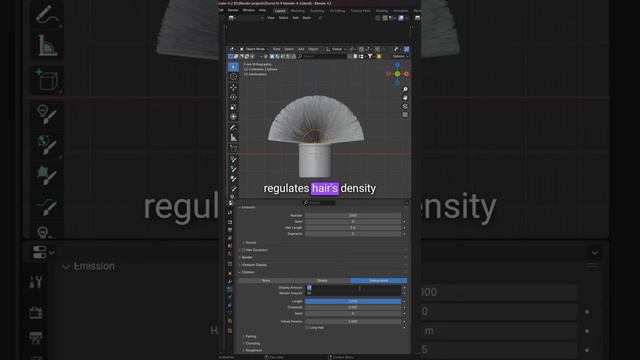Screen dimensions: 640x360
Task: Open the editor type icon in 3D viewport header
Action: [231, 49]
